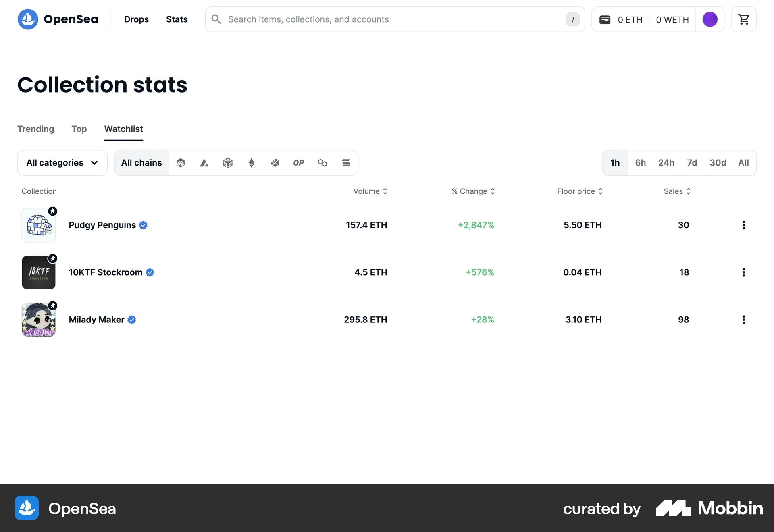Open the shopping cart
Viewport: 774px width, 532px height.
744,19
